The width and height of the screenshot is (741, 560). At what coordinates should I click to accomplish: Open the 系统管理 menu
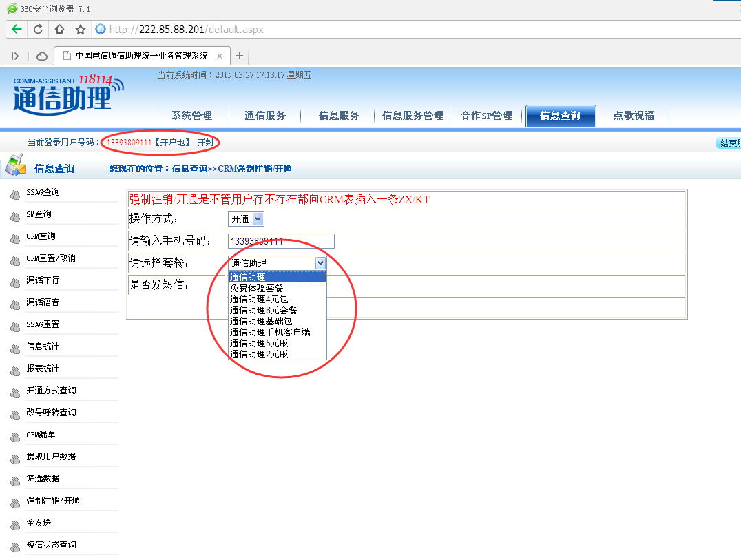pyautogui.click(x=192, y=116)
